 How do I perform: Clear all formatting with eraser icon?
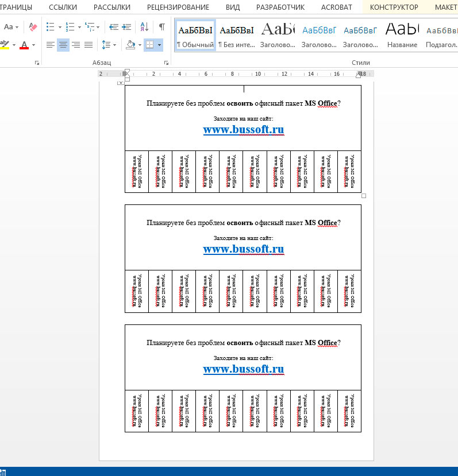pyautogui.click(x=33, y=27)
